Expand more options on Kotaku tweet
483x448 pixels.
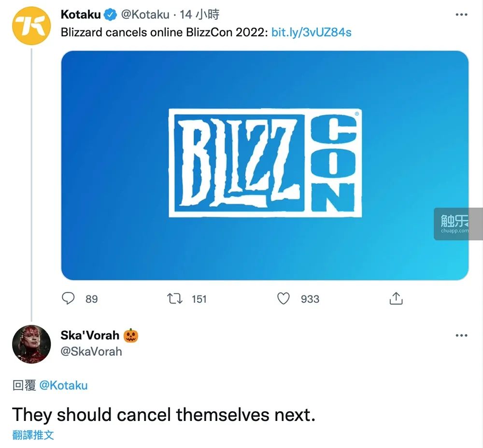click(461, 14)
